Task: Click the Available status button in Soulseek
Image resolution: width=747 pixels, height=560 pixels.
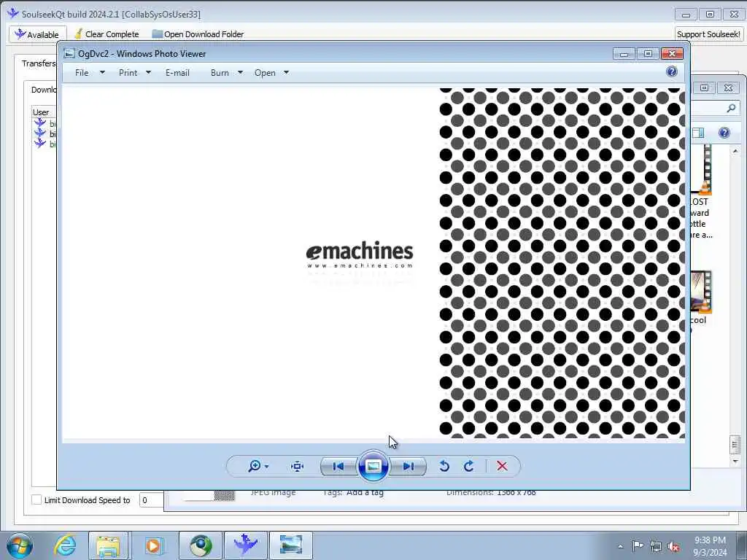Action: point(38,34)
